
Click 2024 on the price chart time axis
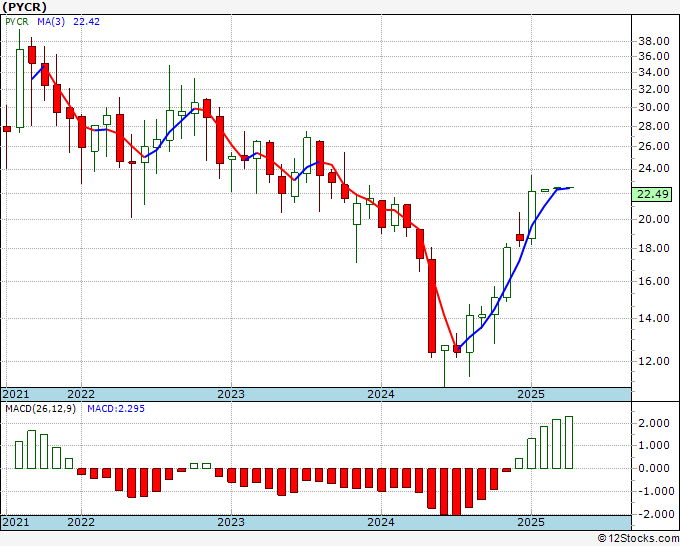coord(381,394)
